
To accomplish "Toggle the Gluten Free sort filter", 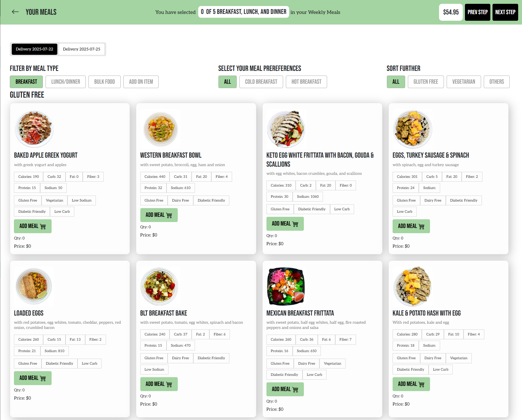I will point(425,82).
